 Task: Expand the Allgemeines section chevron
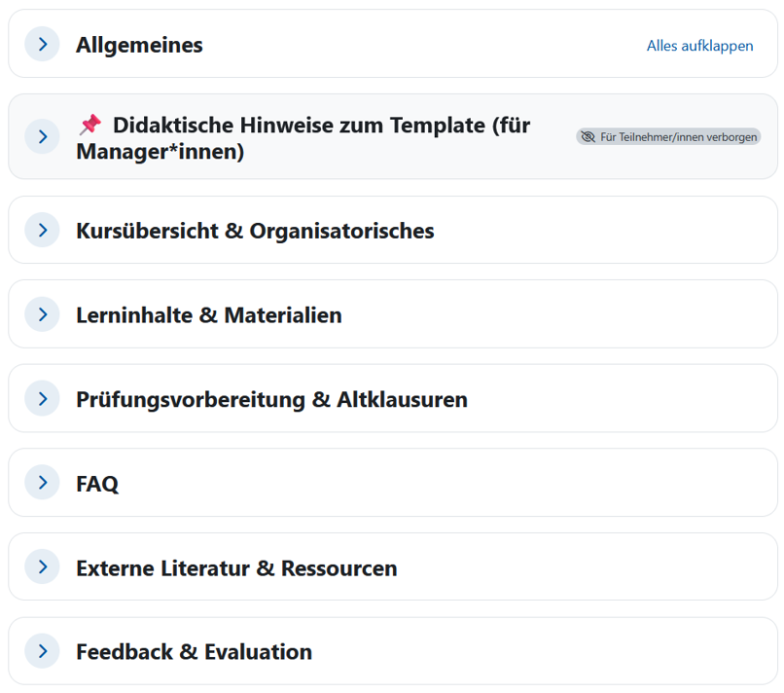click(42, 45)
